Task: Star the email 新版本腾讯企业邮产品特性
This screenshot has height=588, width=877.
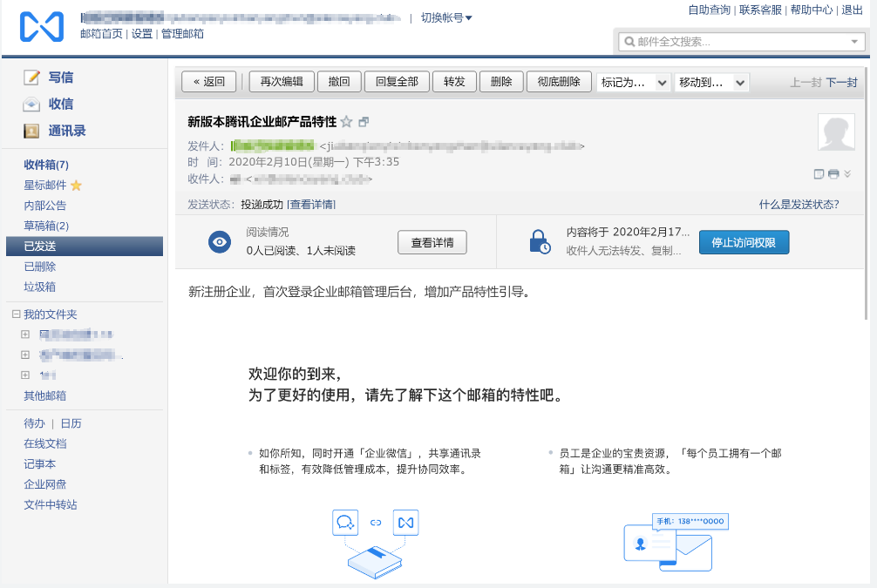Action: [347, 122]
